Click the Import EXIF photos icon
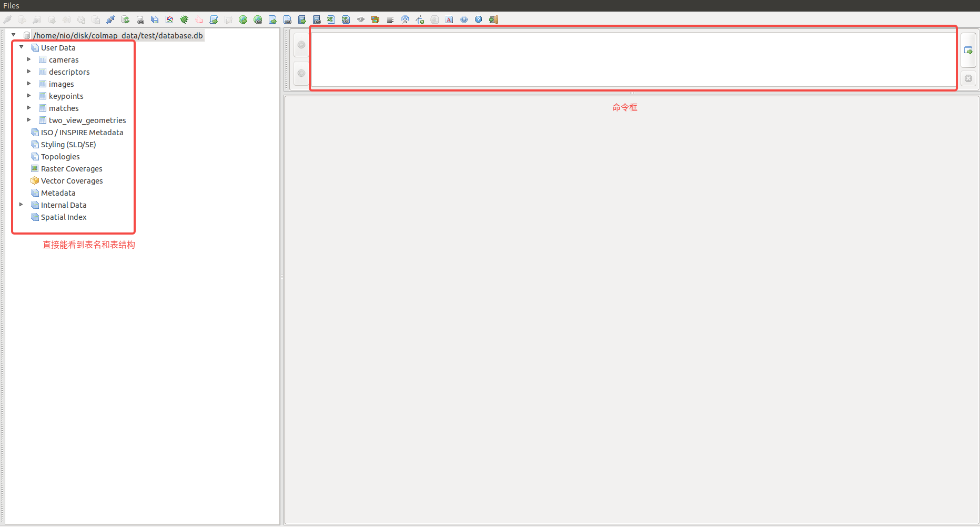Screen dimensions: 980x527 pos(376,19)
